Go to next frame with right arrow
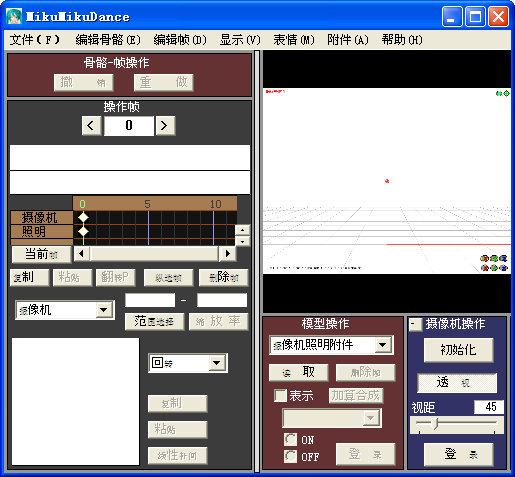The height and width of the screenshot is (477, 515). pos(165,126)
